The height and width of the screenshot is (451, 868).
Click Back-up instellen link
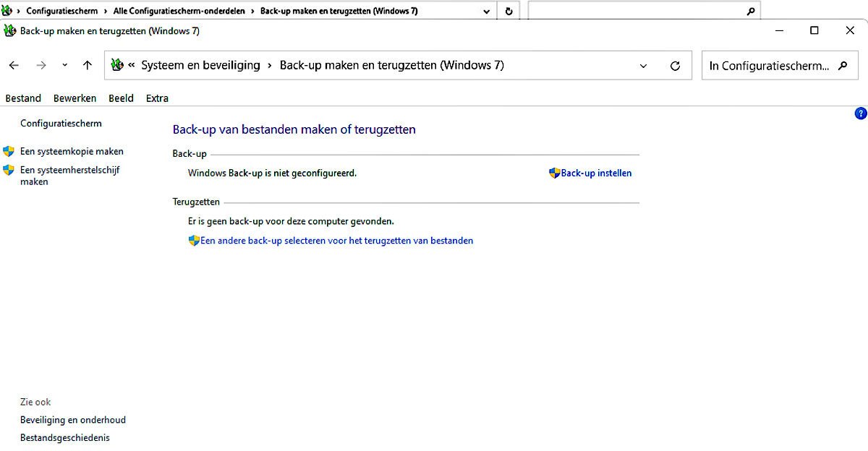597,173
